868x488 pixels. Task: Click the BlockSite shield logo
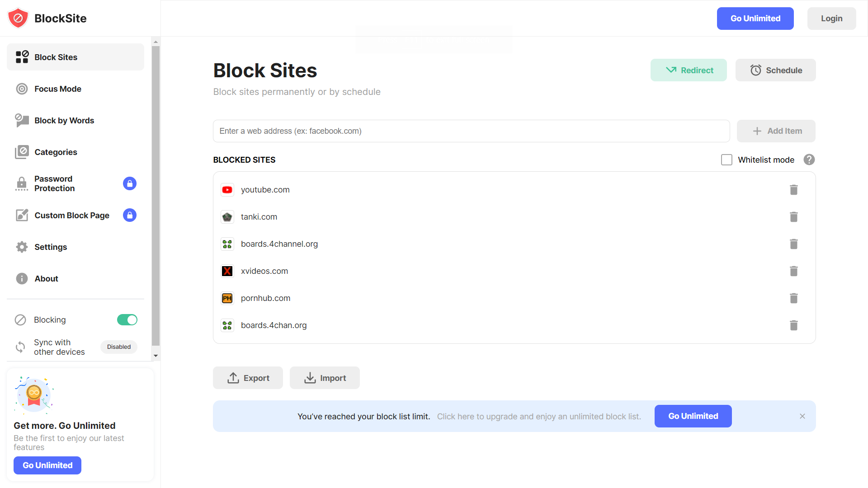click(18, 18)
